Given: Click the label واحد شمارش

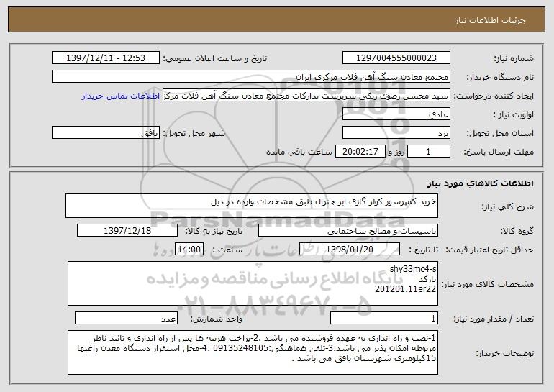Looking at the screenshot, I should click(x=217, y=319).
